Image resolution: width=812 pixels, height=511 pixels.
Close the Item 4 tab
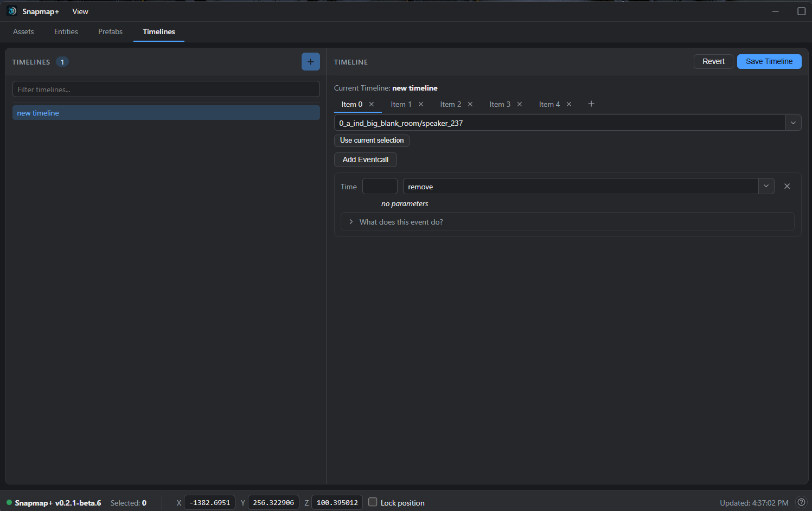pyautogui.click(x=569, y=104)
